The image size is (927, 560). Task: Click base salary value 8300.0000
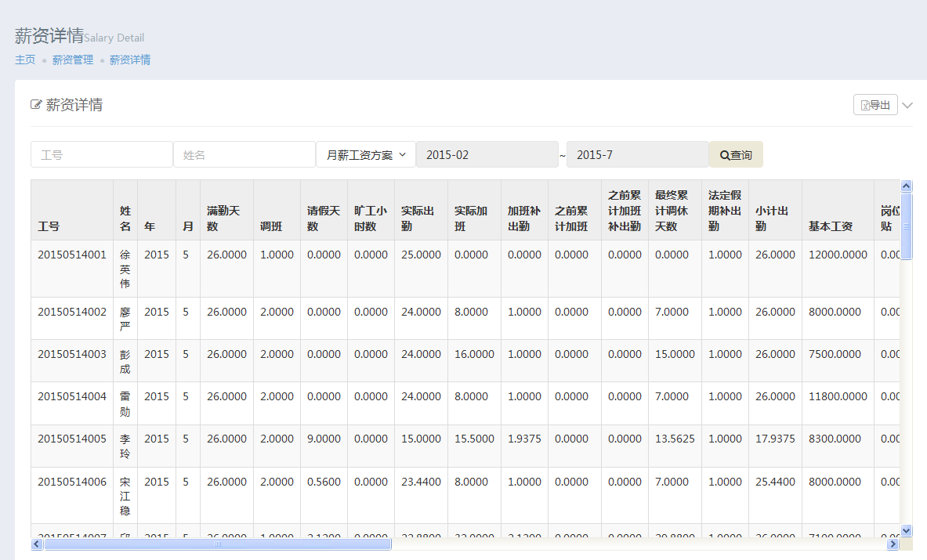[x=835, y=439]
